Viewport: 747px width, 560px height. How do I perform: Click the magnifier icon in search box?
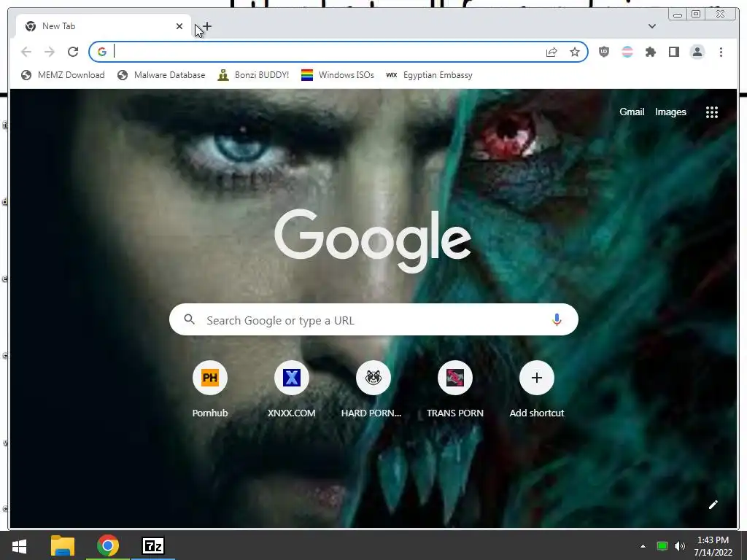(x=190, y=319)
